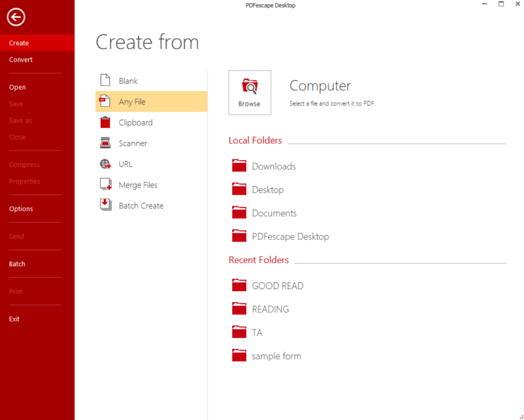Open the TA folder name

(x=257, y=333)
